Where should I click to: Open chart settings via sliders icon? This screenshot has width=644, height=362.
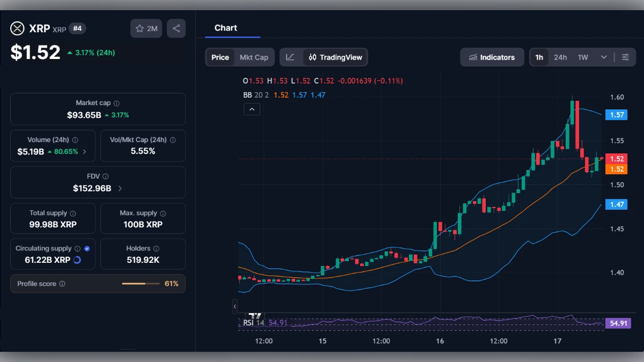[x=625, y=57]
